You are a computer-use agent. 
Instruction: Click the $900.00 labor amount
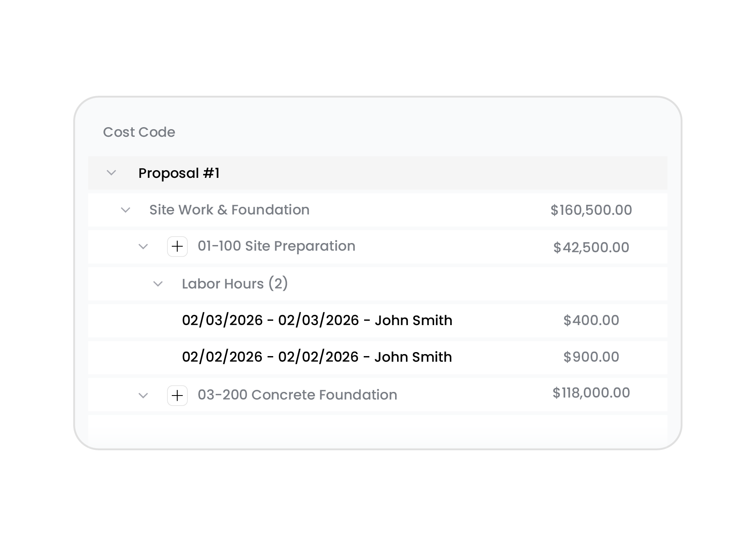tap(591, 357)
